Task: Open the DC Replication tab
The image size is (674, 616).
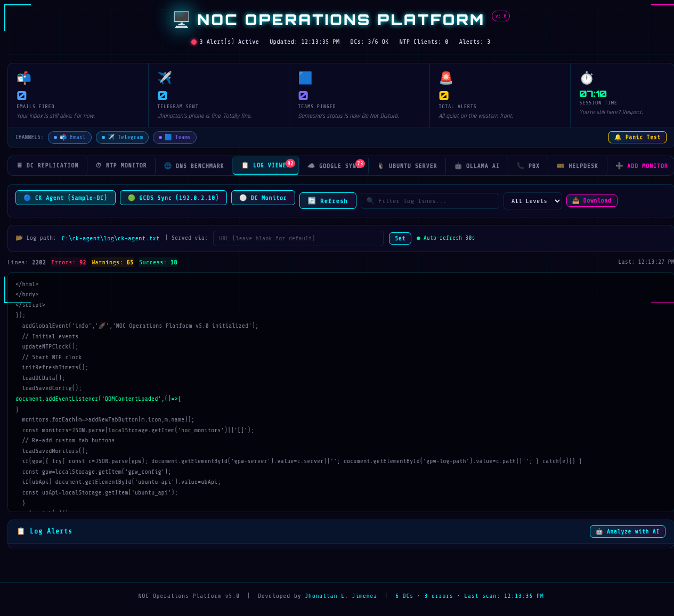Action: tap(47, 166)
